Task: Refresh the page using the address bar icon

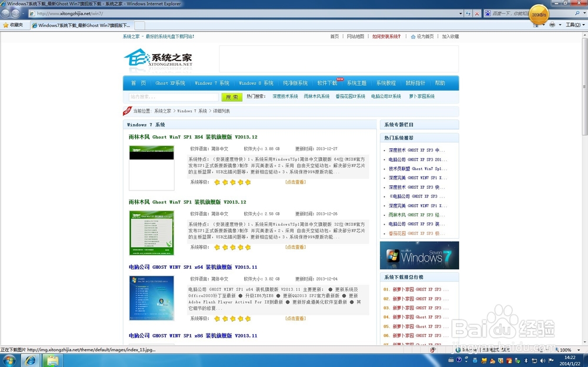Action: 468,14
